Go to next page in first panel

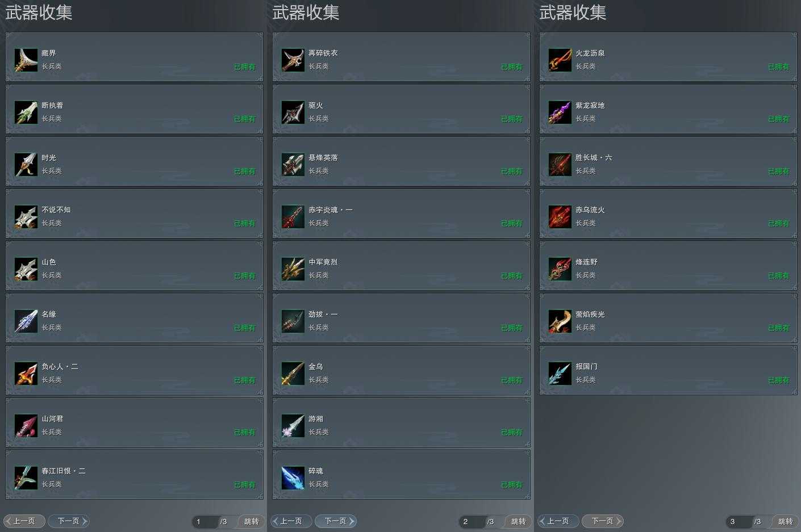click(x=69, y=521)
